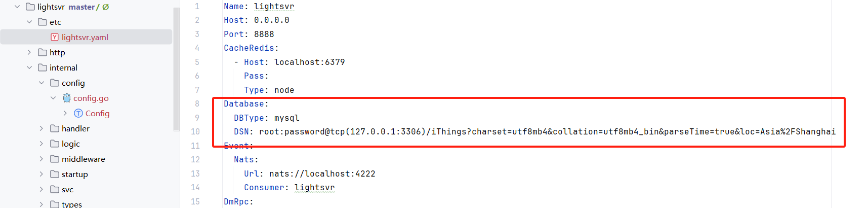Image resolution: width=868 pixels, height=208 pixels.
Task: Click the startup folder icon
Action: click(55, 174)
